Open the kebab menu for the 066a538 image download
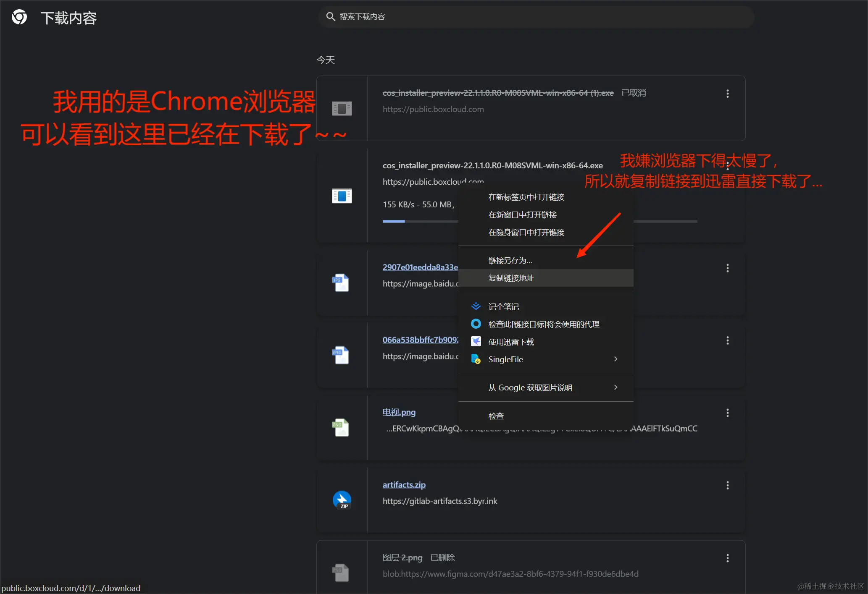Image resolution: width=868 pixels, height=594 pixels. (727, 340)
